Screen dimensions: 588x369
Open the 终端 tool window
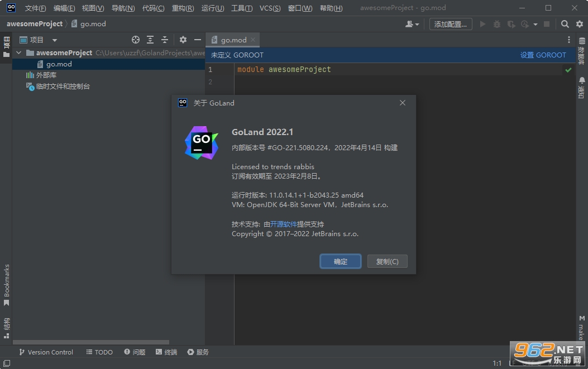coord(166,352)
